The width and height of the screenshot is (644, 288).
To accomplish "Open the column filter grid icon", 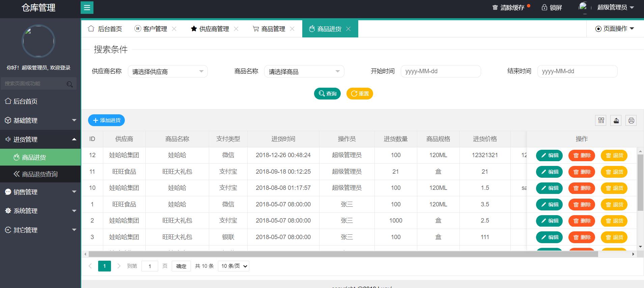I will [x=601, y=120].
